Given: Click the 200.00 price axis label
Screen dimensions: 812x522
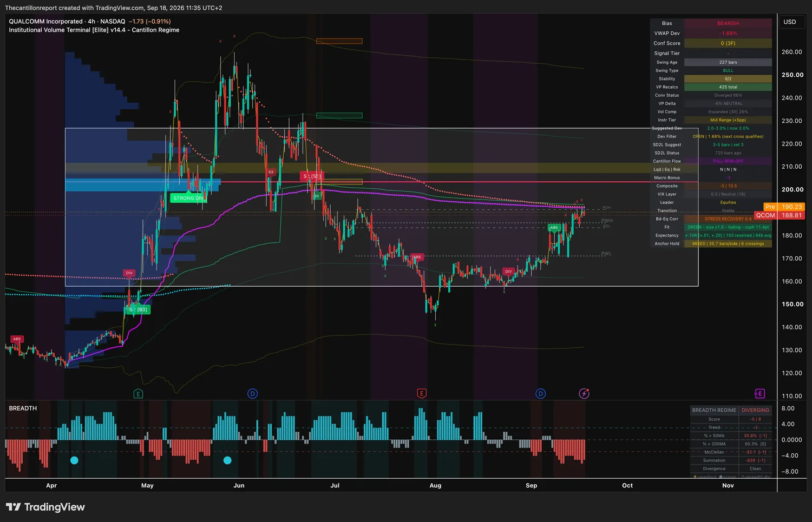Looking at the screenshot, I should [x=792, y=189].
